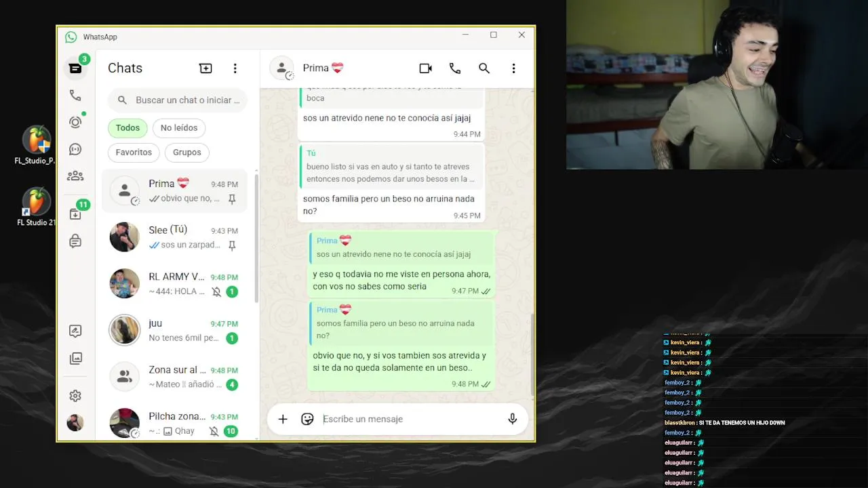Click the pin icon on Prima chat
The height and width of the screenshot is (488, 868).
[232, 199]
